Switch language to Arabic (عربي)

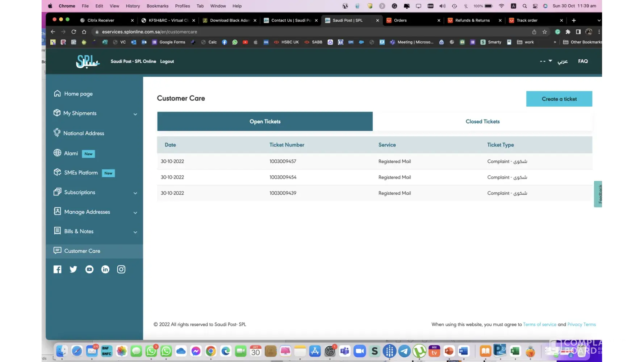(562, 61)
